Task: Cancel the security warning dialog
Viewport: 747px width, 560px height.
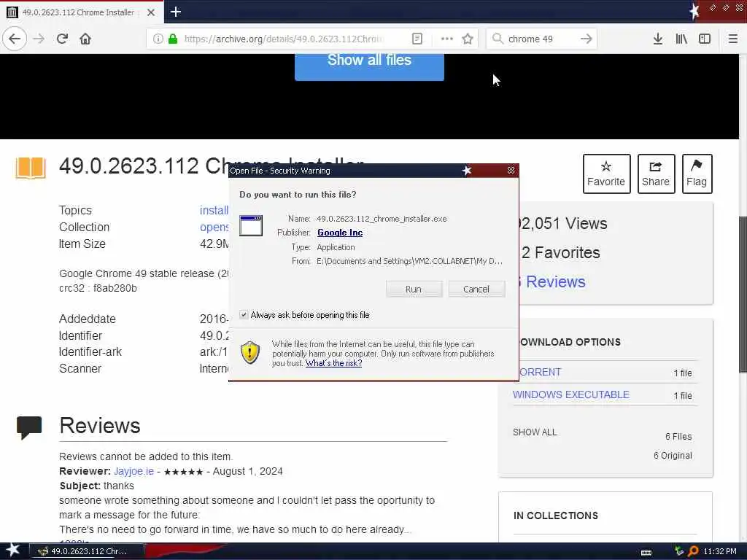Action: [476, 289]
